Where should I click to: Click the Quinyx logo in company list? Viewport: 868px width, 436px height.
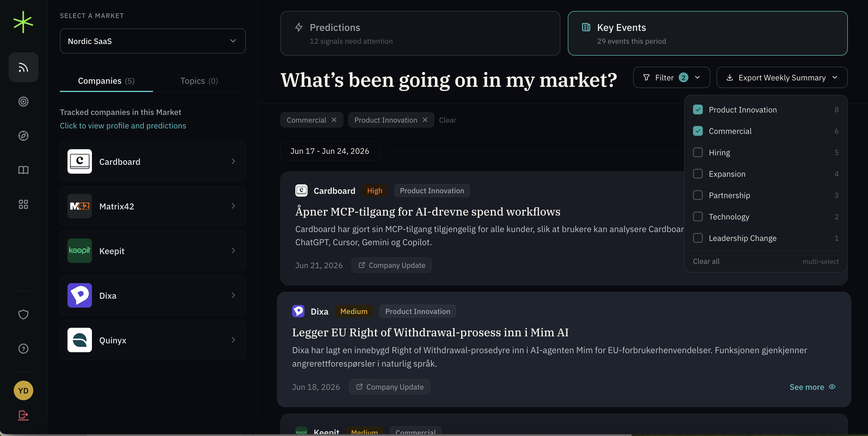coord(79,340)
